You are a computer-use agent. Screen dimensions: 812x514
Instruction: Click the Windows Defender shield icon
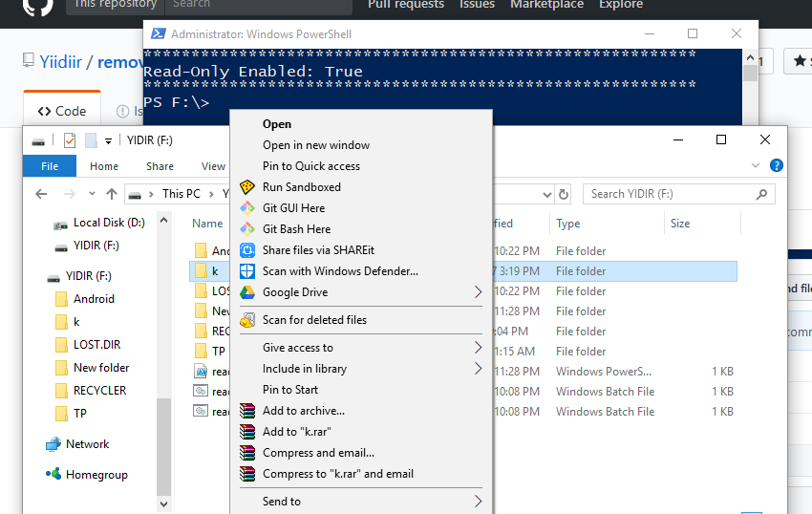pos(247,271)
